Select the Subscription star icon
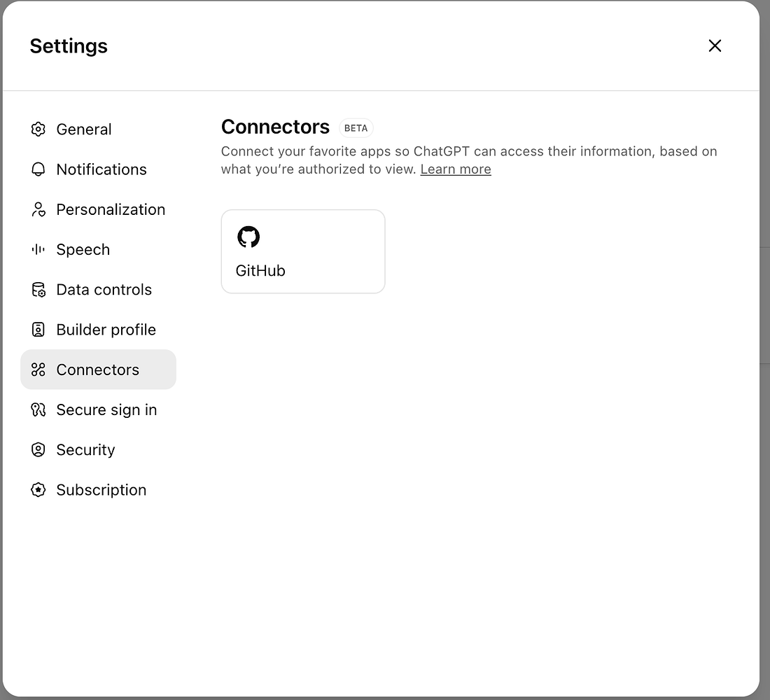This screenshot has height=700, width=770. pyautogui.click(x=38, y=489)
